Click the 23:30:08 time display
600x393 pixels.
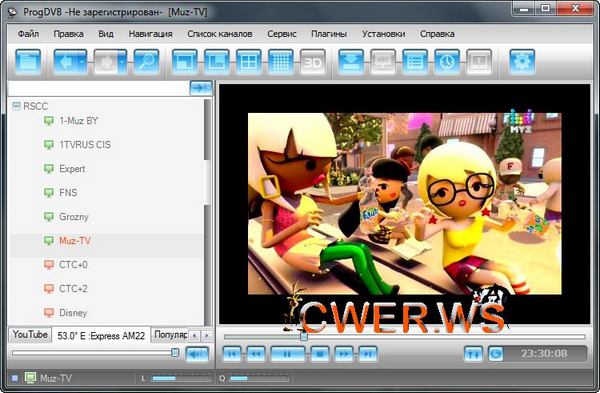544,354
